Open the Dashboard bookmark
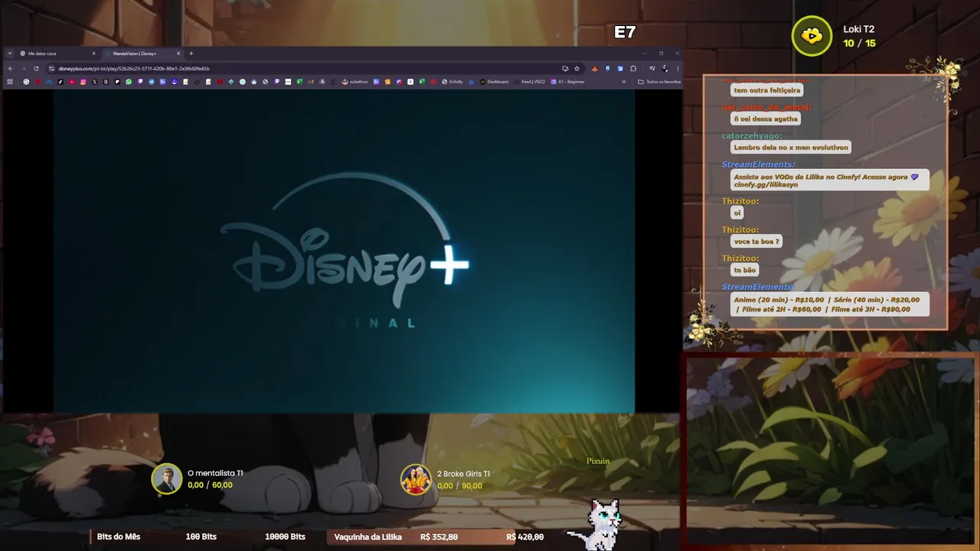The height and width of the screenshot is (551, 980). 495,81
